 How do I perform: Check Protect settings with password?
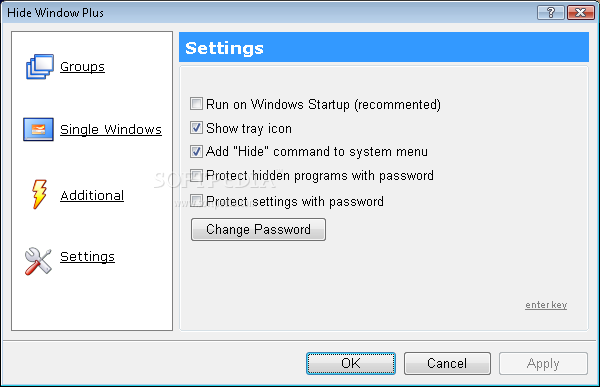coord(196,201)
